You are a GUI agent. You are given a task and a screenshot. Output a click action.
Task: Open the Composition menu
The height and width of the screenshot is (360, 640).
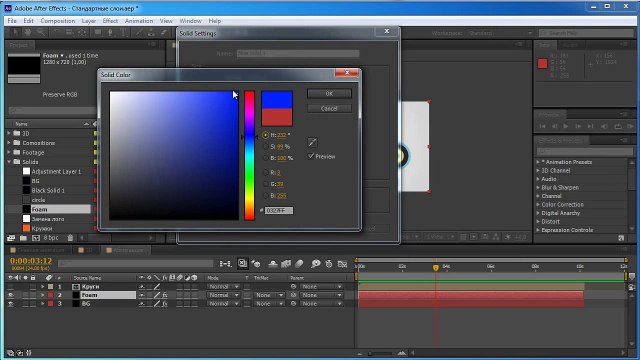(58, 21)
